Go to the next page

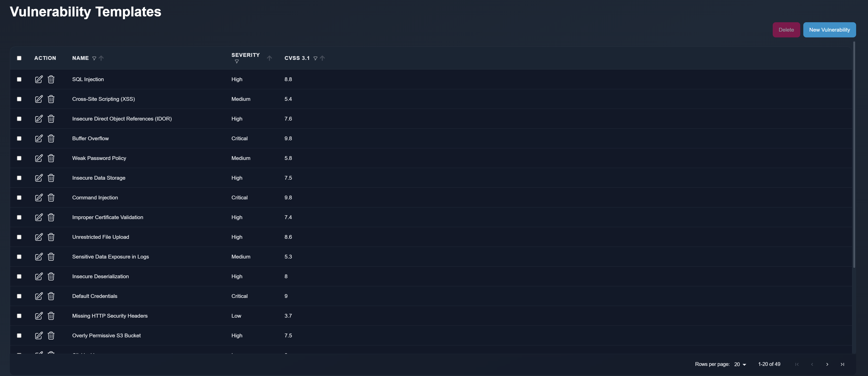point(827,364)
